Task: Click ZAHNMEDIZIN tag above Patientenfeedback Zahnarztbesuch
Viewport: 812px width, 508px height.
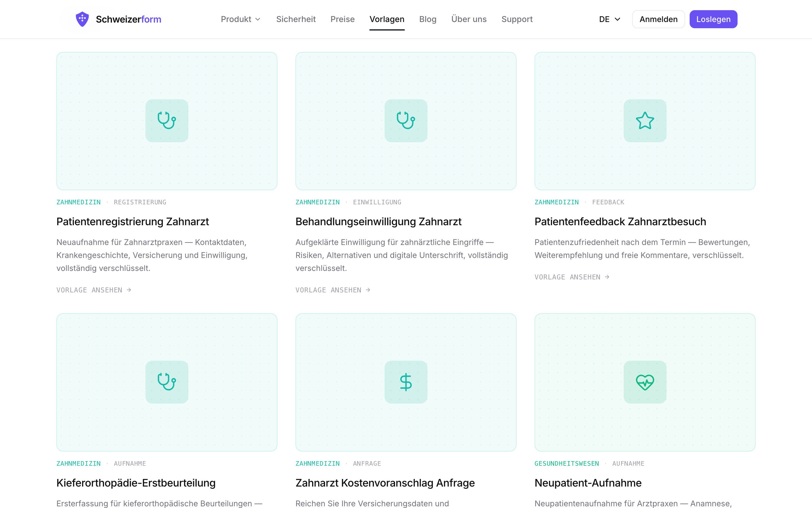Action: 557,202
